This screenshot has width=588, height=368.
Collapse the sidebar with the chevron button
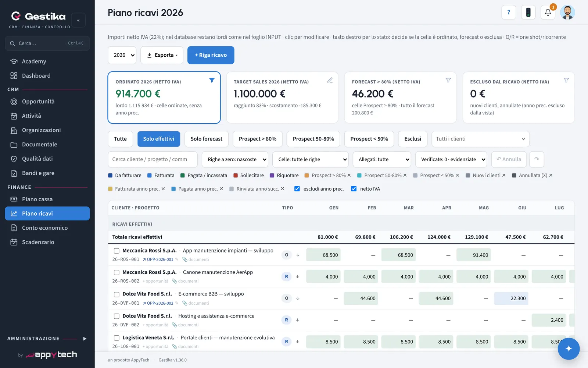pos(78,20)
